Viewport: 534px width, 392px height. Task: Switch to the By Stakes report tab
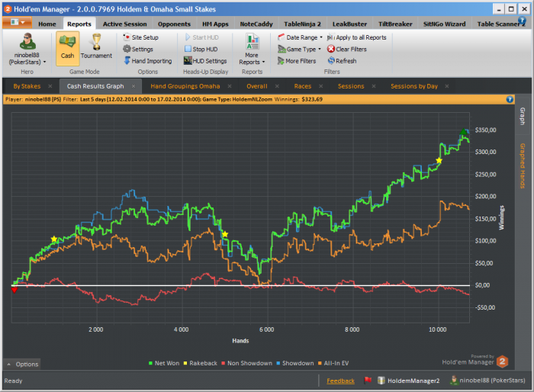coord(27,86)
